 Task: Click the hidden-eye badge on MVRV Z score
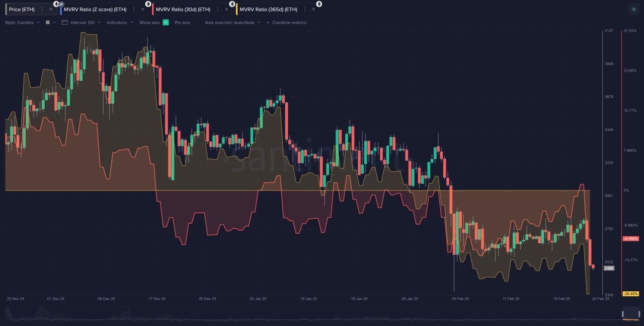(61, 4)
